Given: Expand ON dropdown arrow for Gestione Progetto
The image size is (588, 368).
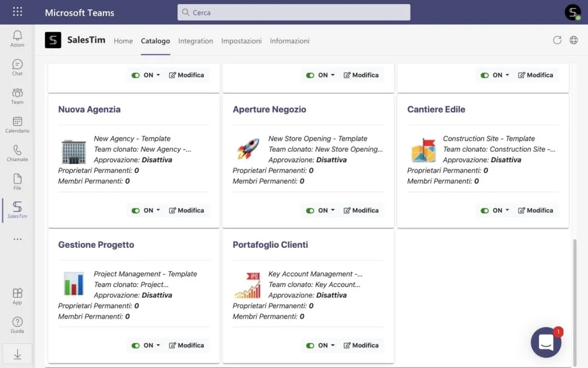Looking at the screenshot, I should click(158, 345).
